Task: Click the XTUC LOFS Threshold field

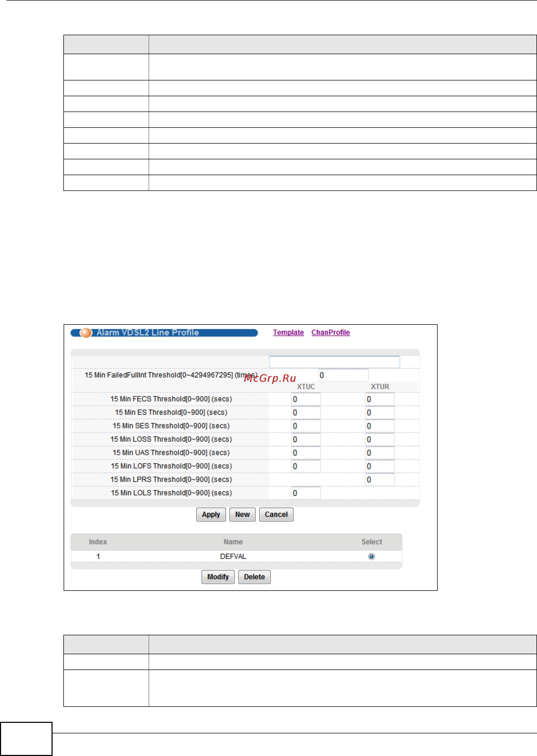Action: 306,466
